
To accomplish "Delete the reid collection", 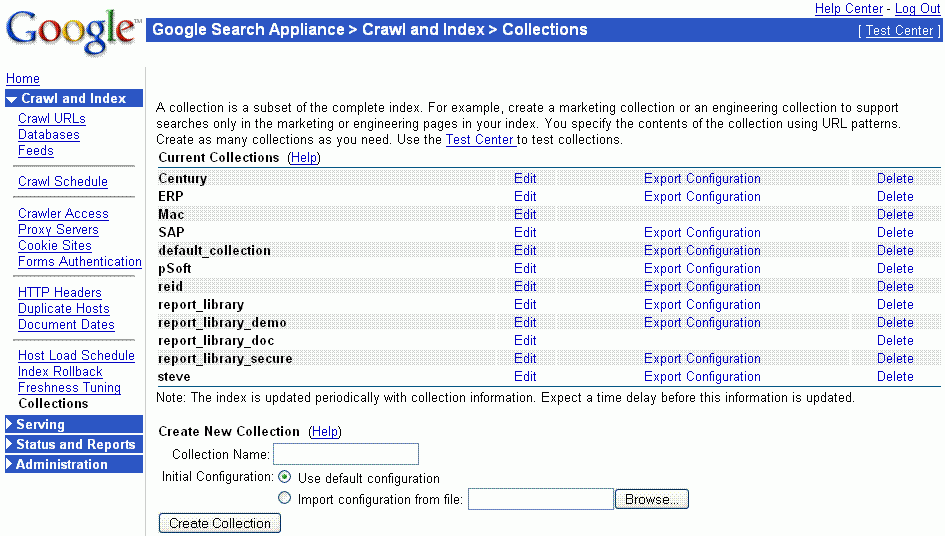I will pyautogui.click(x=895, y=287).
